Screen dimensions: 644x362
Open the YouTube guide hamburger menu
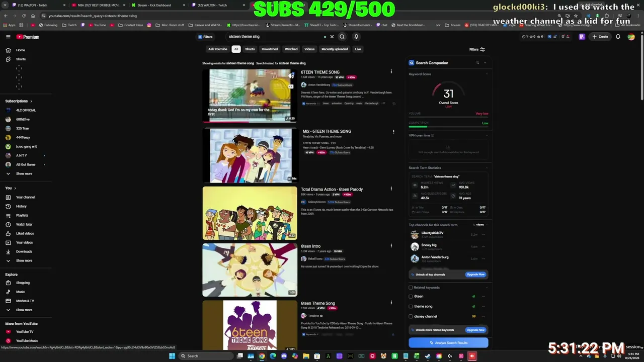pyautogui.click(x=8, y=37)
